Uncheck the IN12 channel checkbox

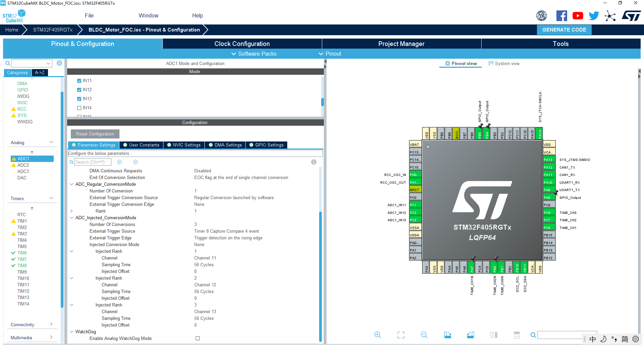click(x=79, y=90)
